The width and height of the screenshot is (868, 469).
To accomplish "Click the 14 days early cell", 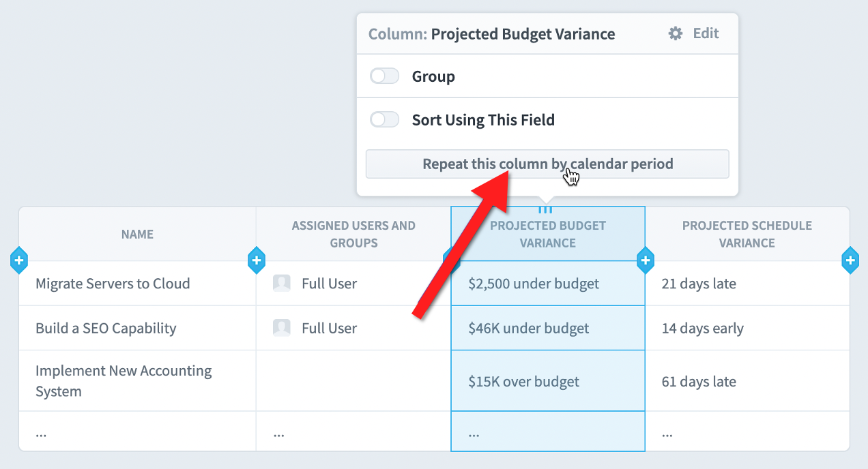I will pos(747,328).
